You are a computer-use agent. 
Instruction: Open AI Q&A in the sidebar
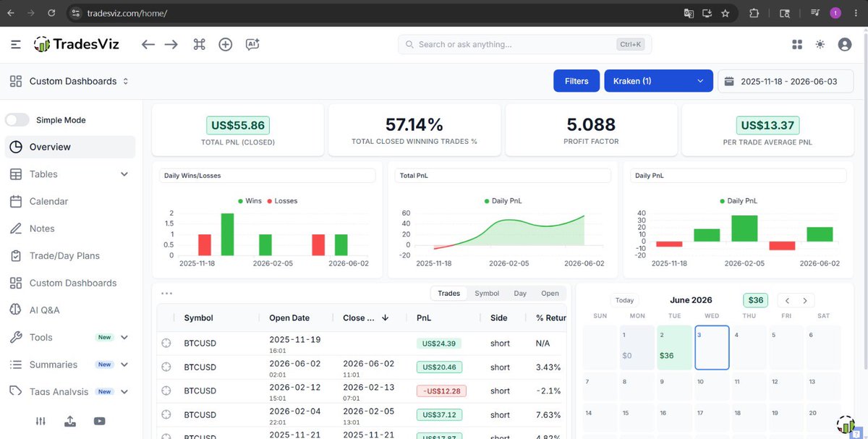pos(69,310)
